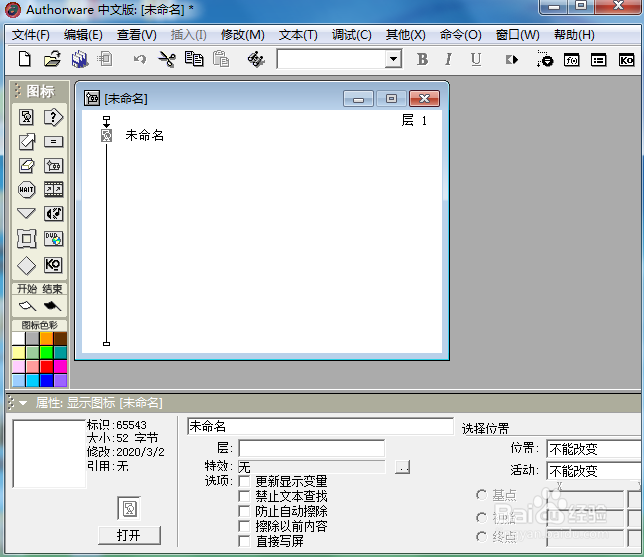Viewport: 644px width, 557px height.
Task: Open the 编辑(E) menu
Action: (x=83, y=35)
